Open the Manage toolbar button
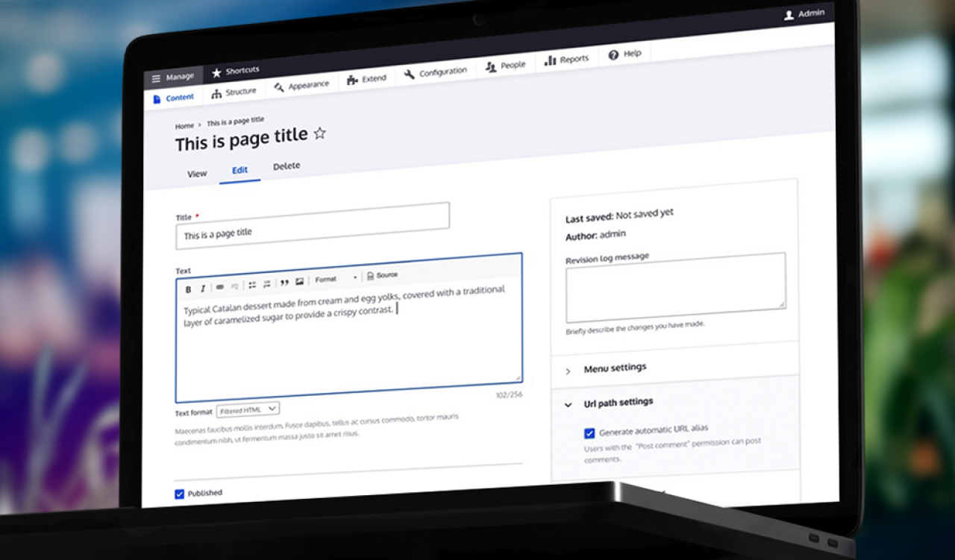 pyautogui.click(x=173, y=78)
